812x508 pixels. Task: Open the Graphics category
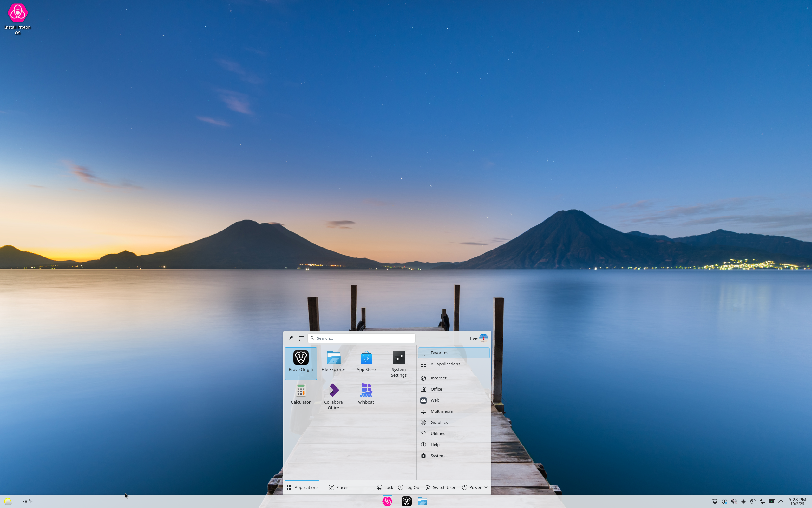coord(454,422)
